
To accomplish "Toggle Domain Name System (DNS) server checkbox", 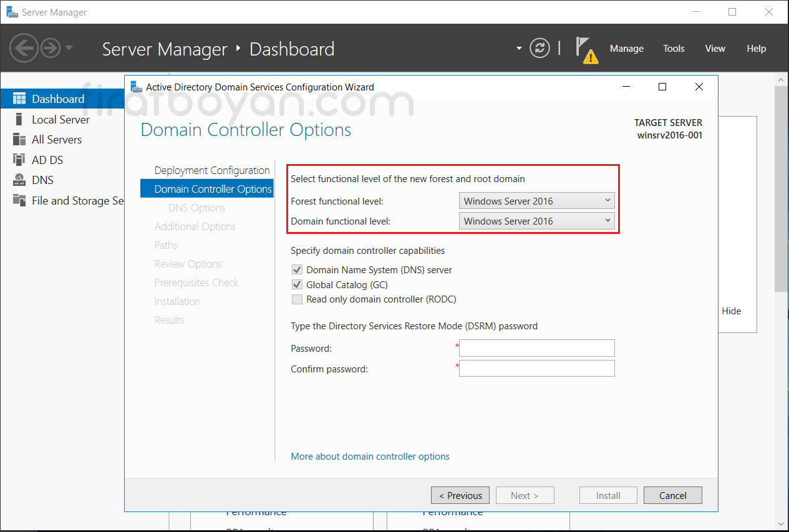I will coord(297,270).
